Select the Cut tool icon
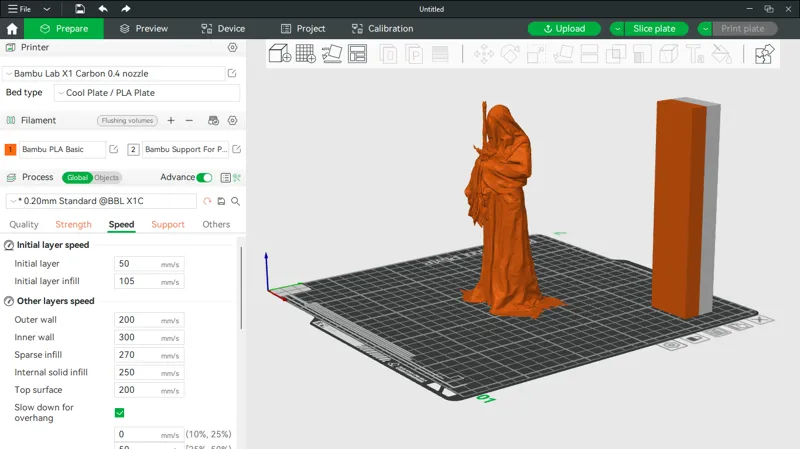 pos(589,54)
